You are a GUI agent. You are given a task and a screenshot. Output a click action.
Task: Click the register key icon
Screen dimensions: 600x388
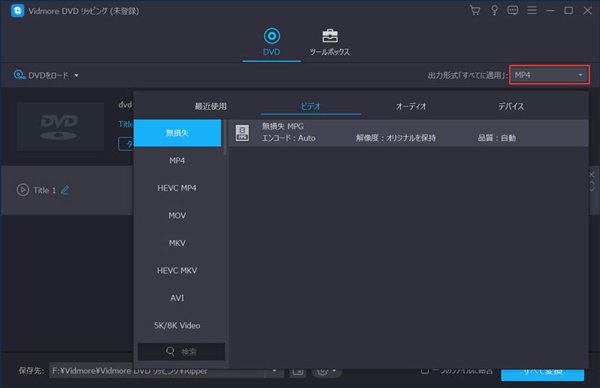(x=494, y=10)
